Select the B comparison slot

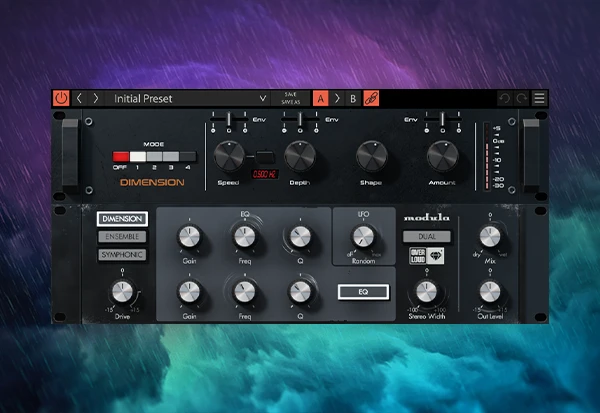[x=353, y=98]
